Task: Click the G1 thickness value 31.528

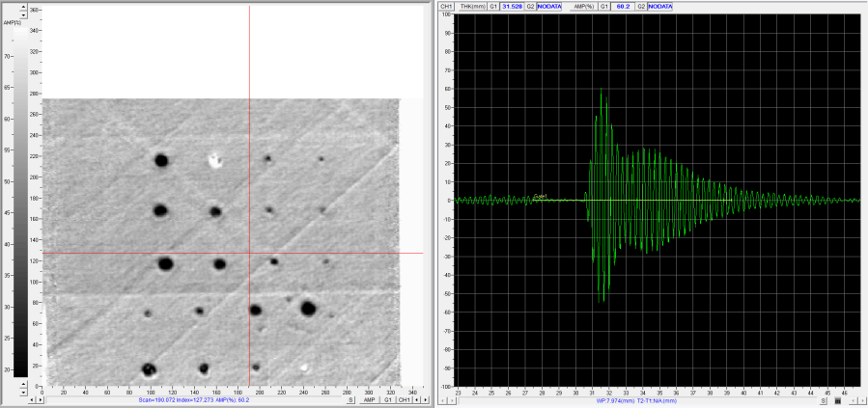Action: pyautogui.click(x=512, y=6)
